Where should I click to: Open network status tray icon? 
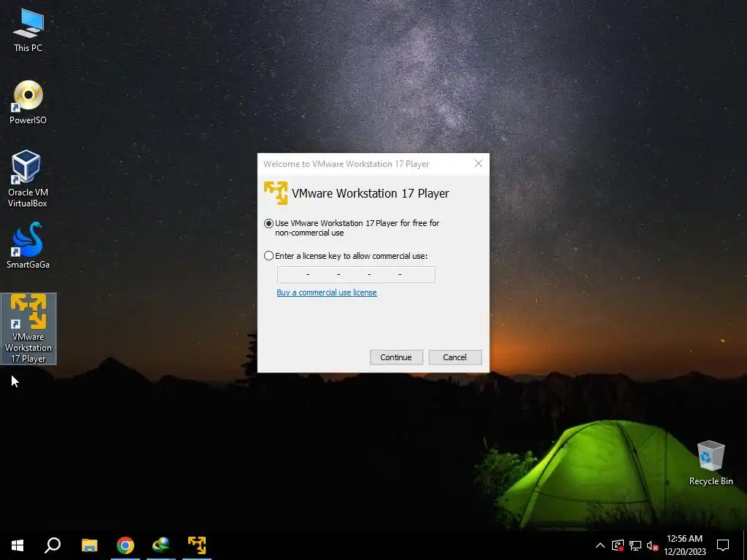(635, 545)
